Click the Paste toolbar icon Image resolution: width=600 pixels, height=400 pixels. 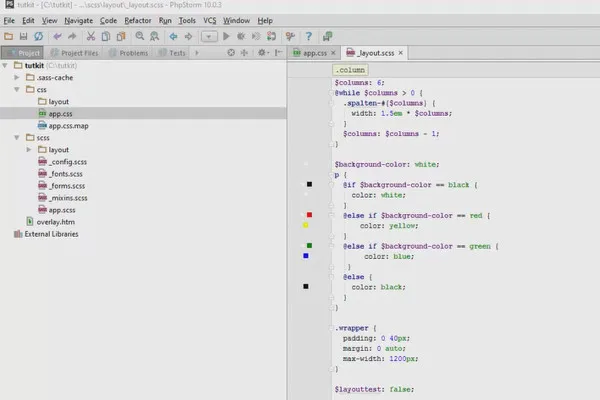(x=121, y=36)
